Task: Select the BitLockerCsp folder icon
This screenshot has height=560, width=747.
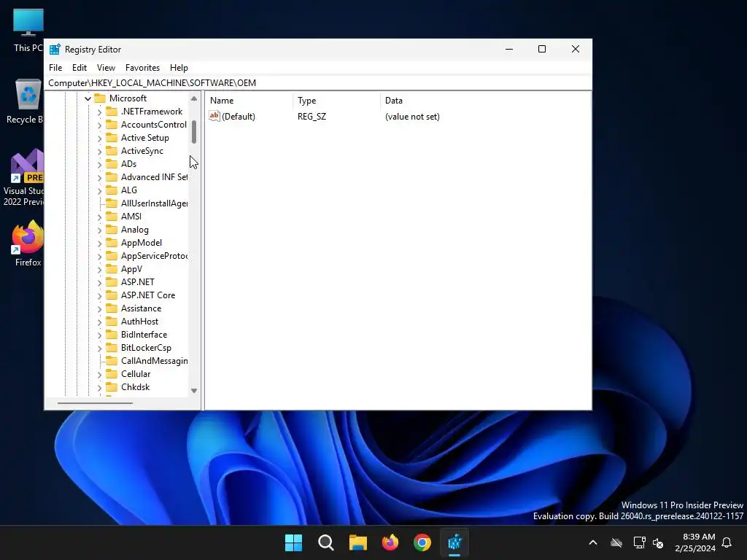Action: (x=112, y=348)
